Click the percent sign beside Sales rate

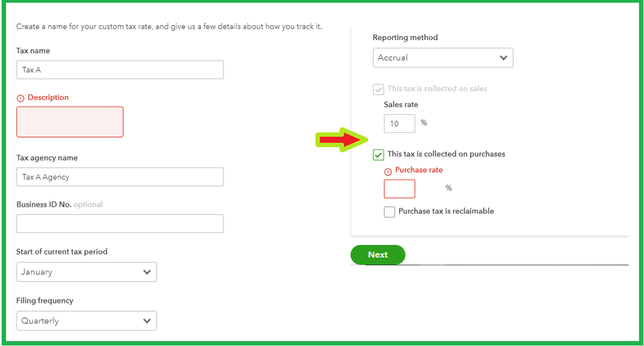point(424,123)
